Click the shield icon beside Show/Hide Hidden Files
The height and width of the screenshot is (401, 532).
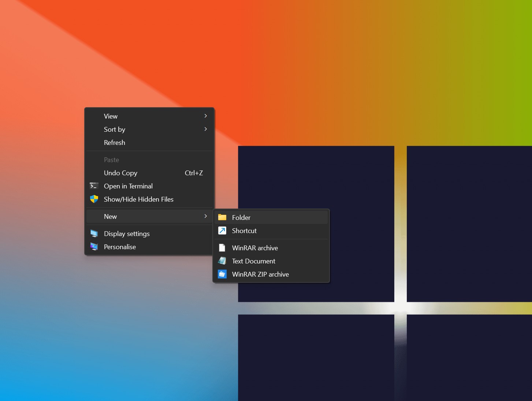coord(94,199)
